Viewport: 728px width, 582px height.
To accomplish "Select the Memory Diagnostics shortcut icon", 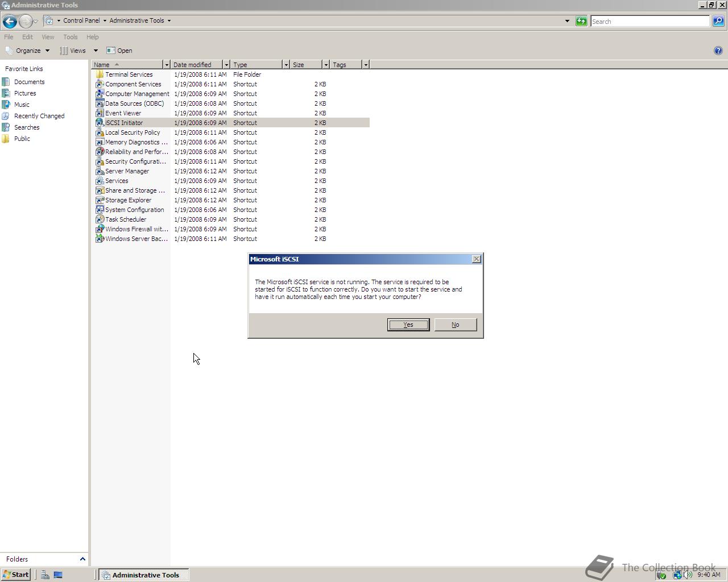I will (100, 142).
